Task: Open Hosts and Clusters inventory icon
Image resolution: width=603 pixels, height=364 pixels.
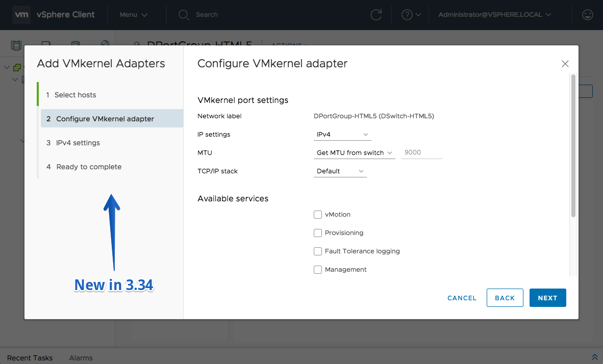Action: [16, 45]
